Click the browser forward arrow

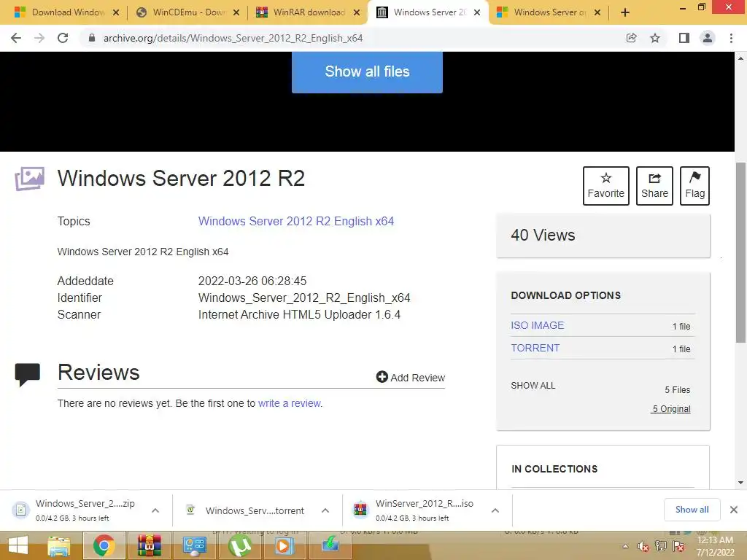[39, 38]
